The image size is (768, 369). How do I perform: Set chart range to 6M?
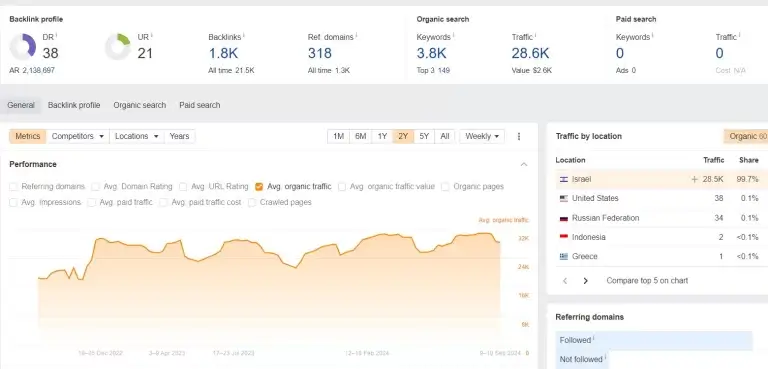[x=360, y=136]
